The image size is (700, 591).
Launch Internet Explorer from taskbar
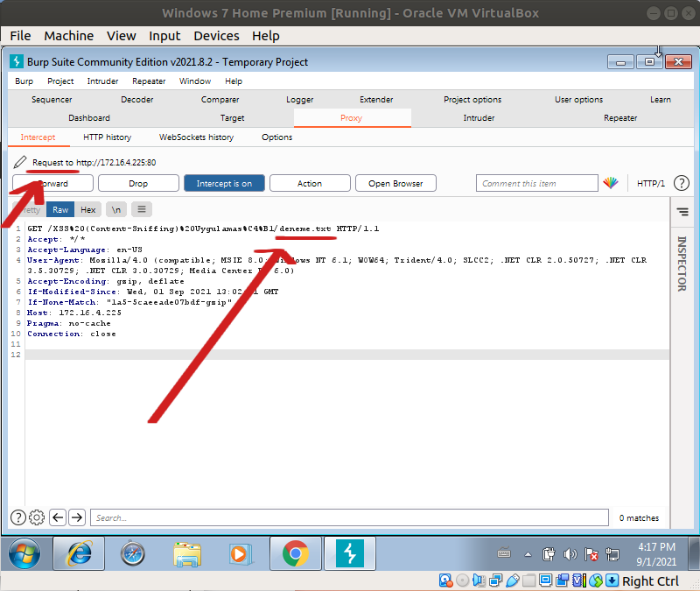coord(79,554)
